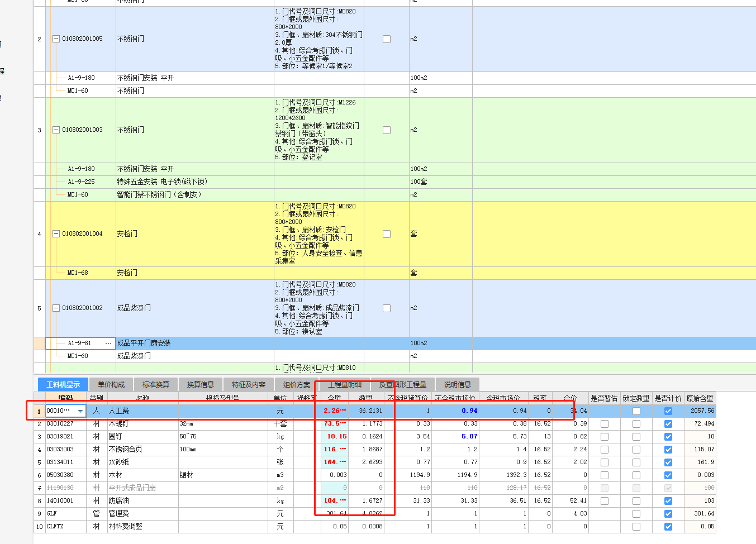
Task: Click the 10.15 content cell for 圆钉
Action: pyautogui.click(x=335, y=437)
